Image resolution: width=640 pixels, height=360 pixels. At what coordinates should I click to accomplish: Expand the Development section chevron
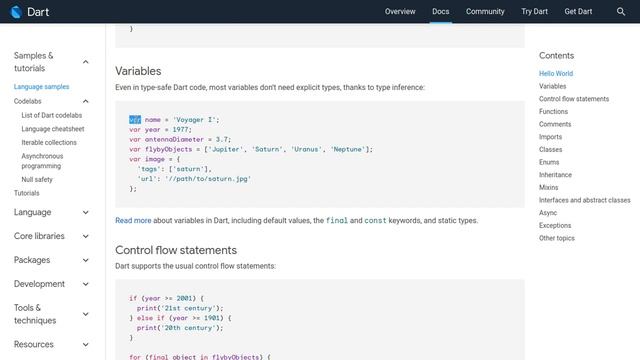click(86, 284)
